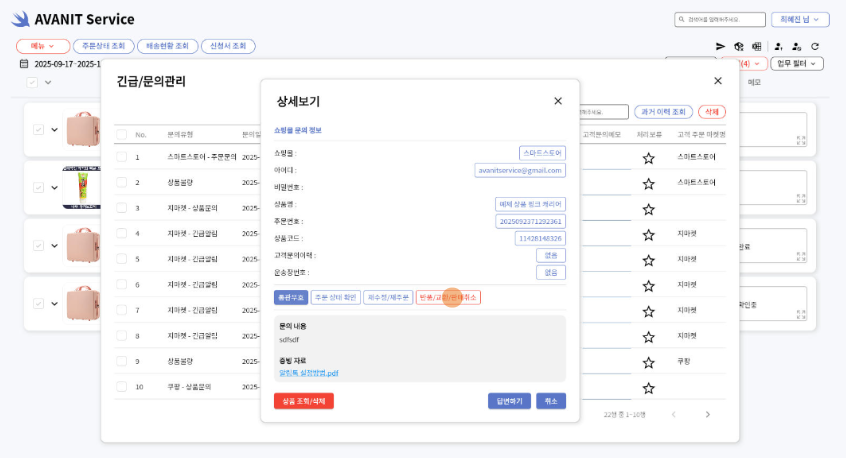Viewport: 846px width, 458px height.
Task: Close the 긴급/문의관리 panel with X
Action: point(717,81)
